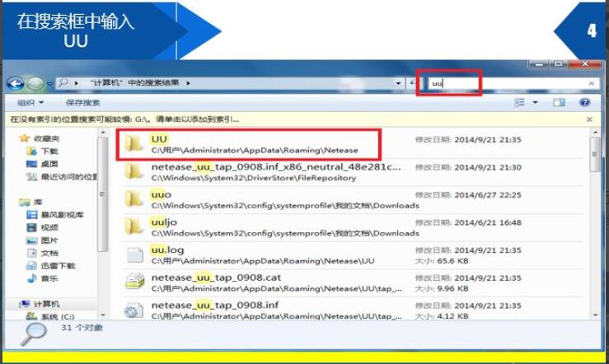Click the netease_uu_tap_0908.cat certificate icon
Screen dimensions: 609x364
tap(135, 282)
